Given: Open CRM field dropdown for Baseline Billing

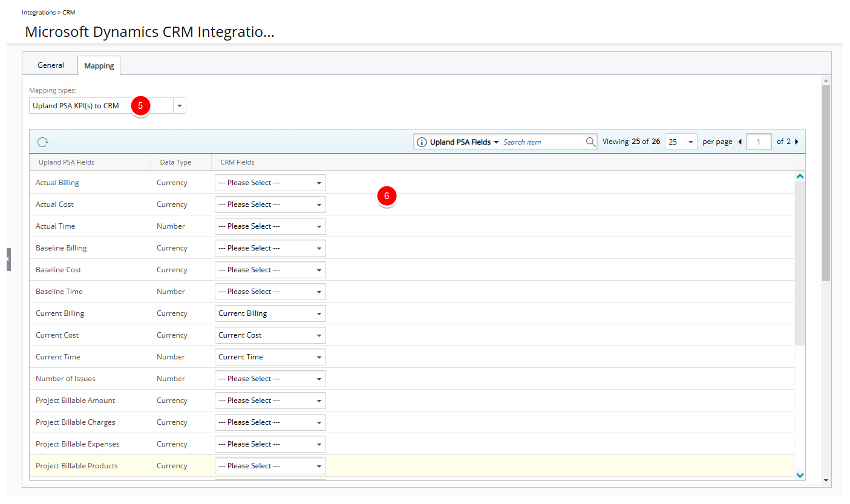Looking at the screenshot, I should (x=270, y=248).
